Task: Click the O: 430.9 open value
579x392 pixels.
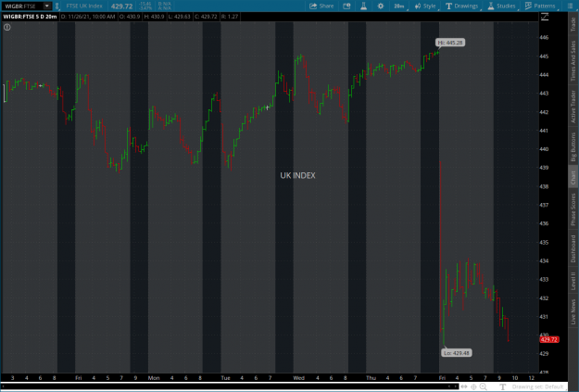Action: 130,17
